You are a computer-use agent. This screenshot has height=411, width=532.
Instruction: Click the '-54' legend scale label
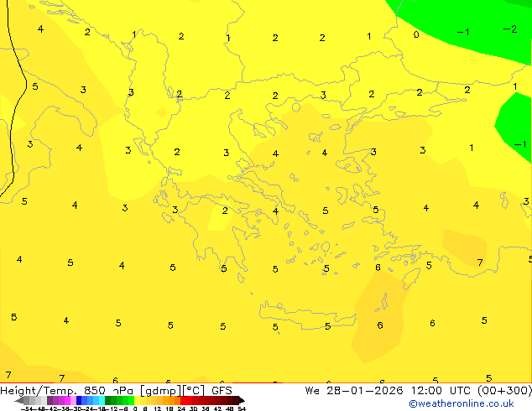click(x=27, y=409)
